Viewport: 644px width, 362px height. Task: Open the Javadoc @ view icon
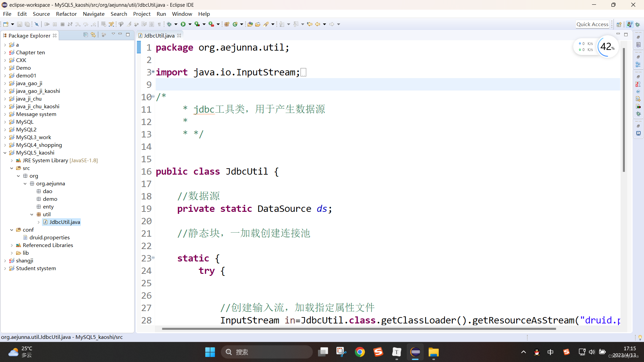click(x=638, y=92)
